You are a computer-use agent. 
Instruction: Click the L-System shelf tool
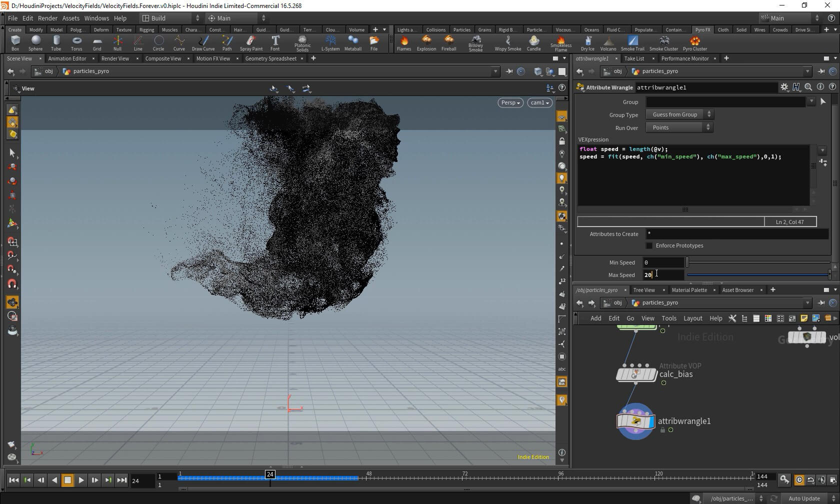(x=330, y=42)
